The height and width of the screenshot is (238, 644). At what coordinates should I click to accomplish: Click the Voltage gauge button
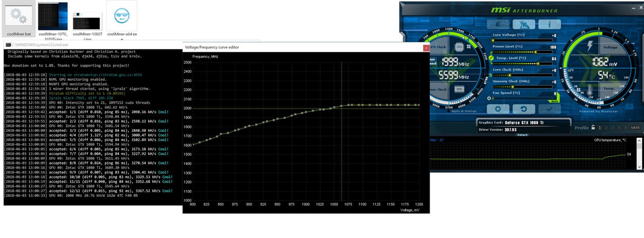click(x=611, y=47)
